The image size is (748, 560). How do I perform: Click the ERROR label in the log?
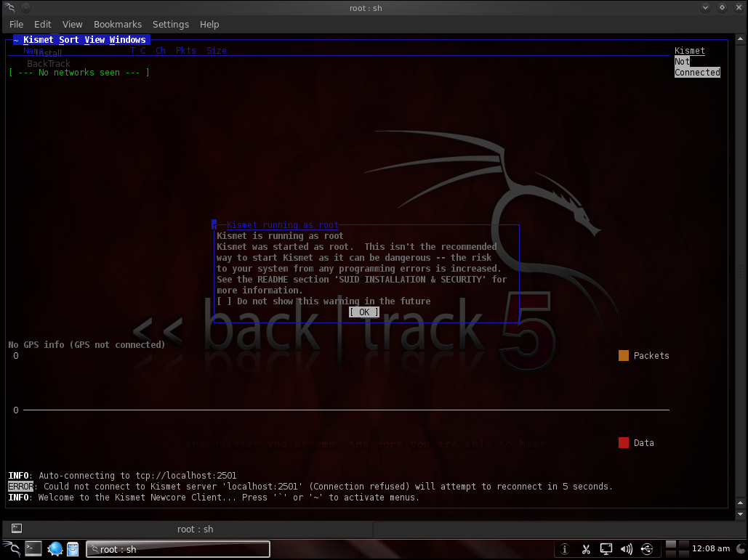(x=21, y=487)
